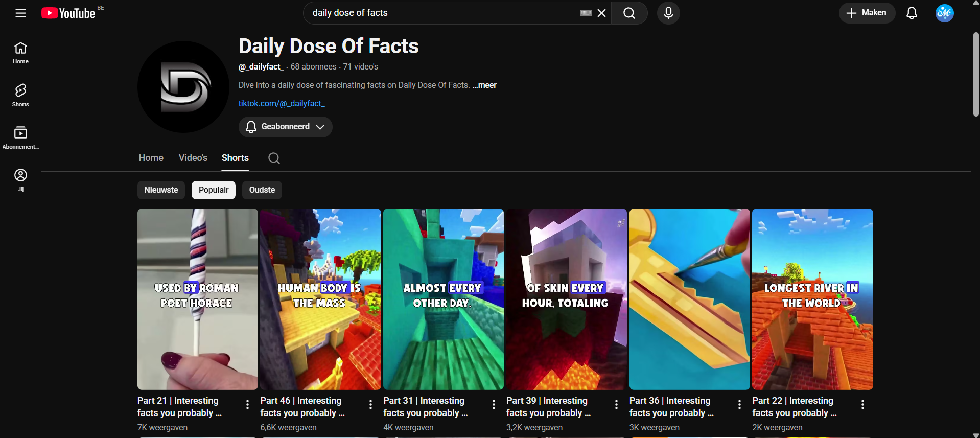The width and height of the screenshot is (980, 438).
Task: Click the '71 video's' count
Action: click(361, 67)
